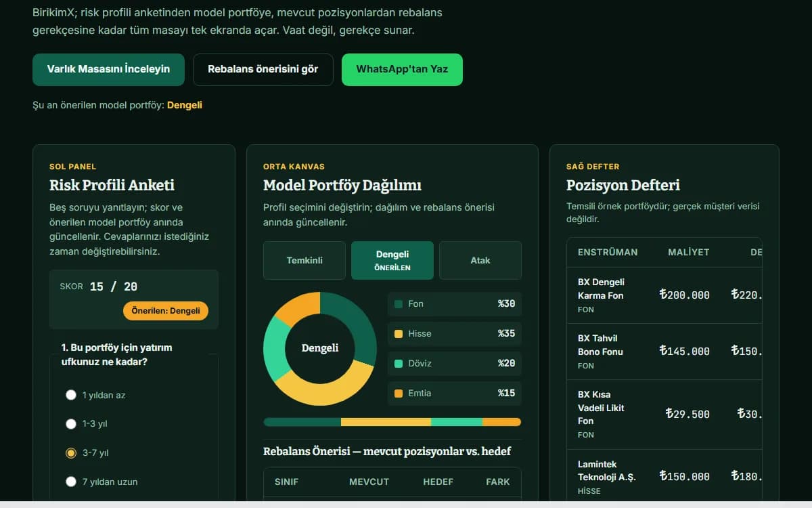
Task: Click the Varlık Masasını İnceleyin button
Action: coord(108,69)
